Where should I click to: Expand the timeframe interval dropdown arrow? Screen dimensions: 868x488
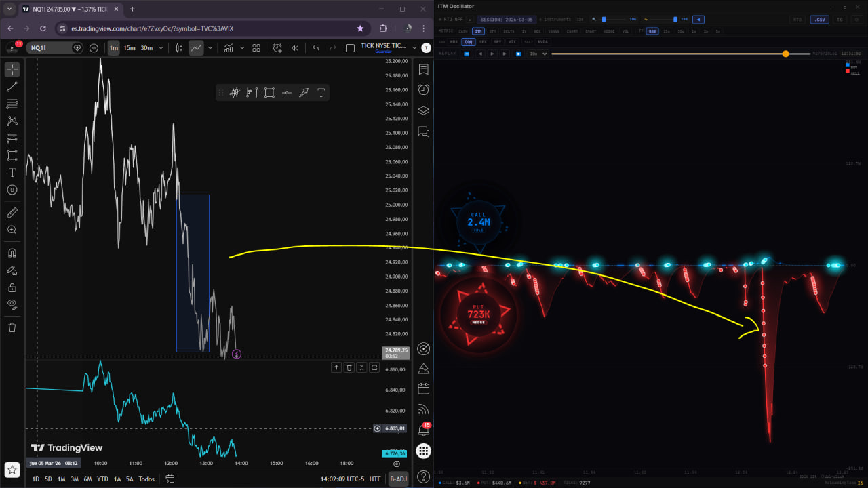(x=161, y=48)
